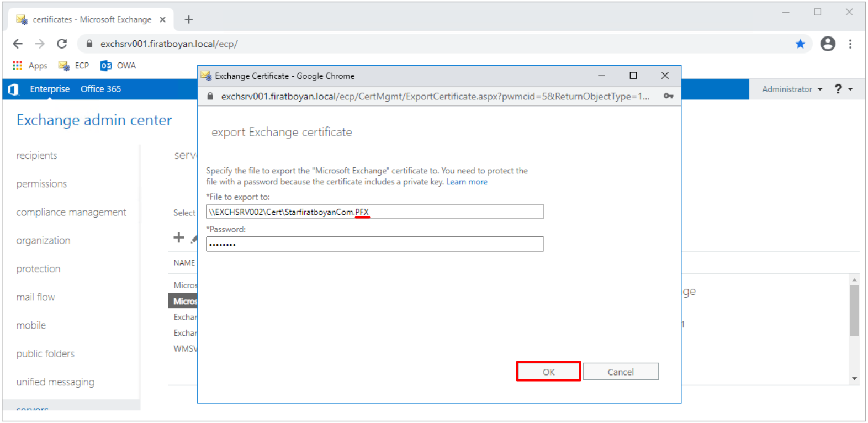Click the NAME column header
Screen dimensions: 868x423
pyautogui.click(x=184, y=262)
